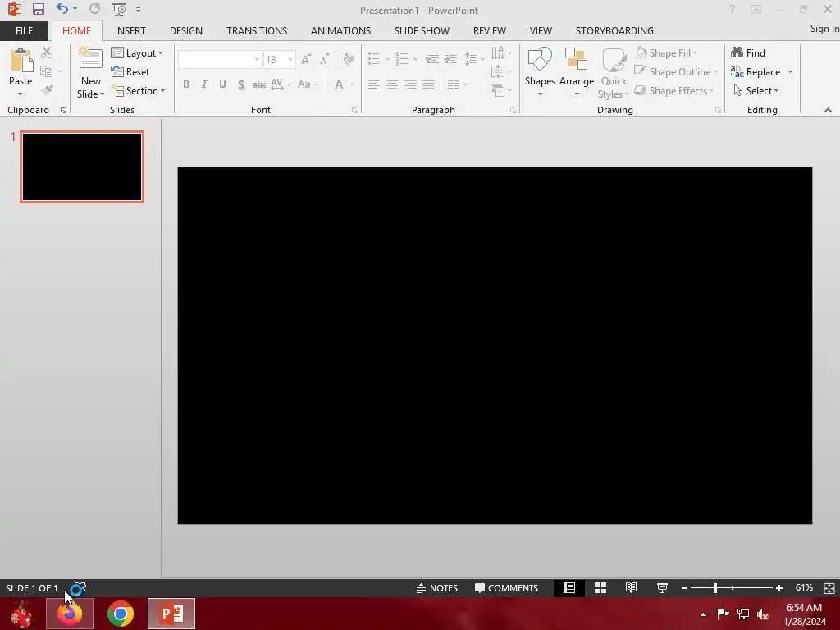This screenshot has width=840, height=630.
Task: Show the NOTES pane
Action: click(x=437, y=588)
